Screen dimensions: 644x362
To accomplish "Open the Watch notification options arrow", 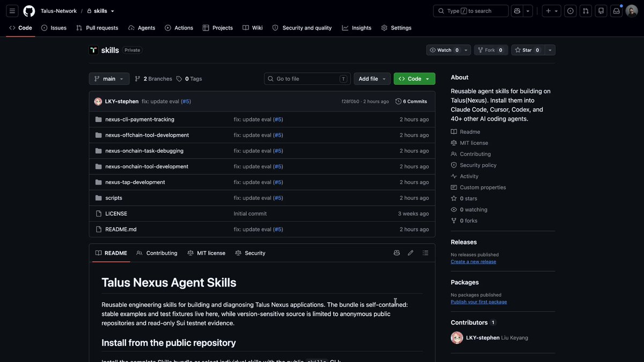I will (466, 50).
